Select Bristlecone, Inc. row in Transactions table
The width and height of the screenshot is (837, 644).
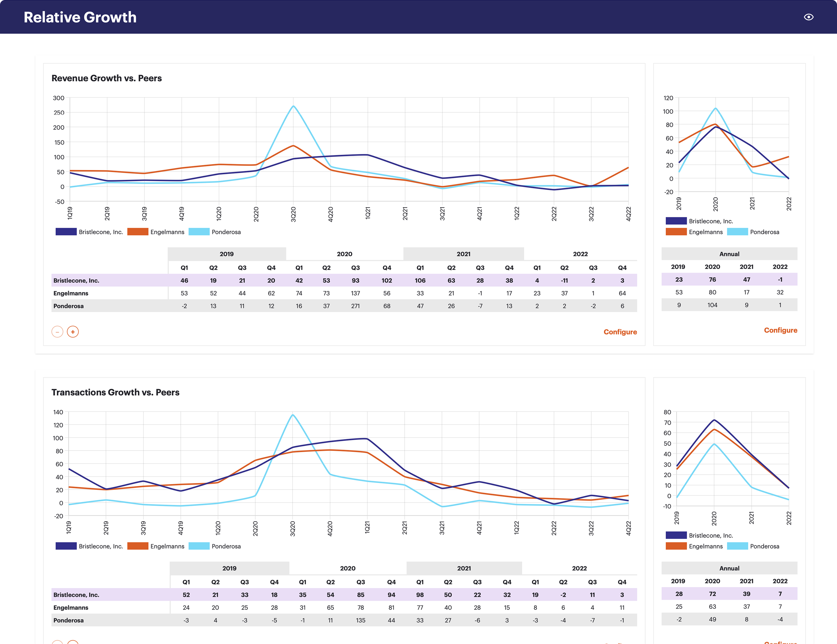click(344, 595)
